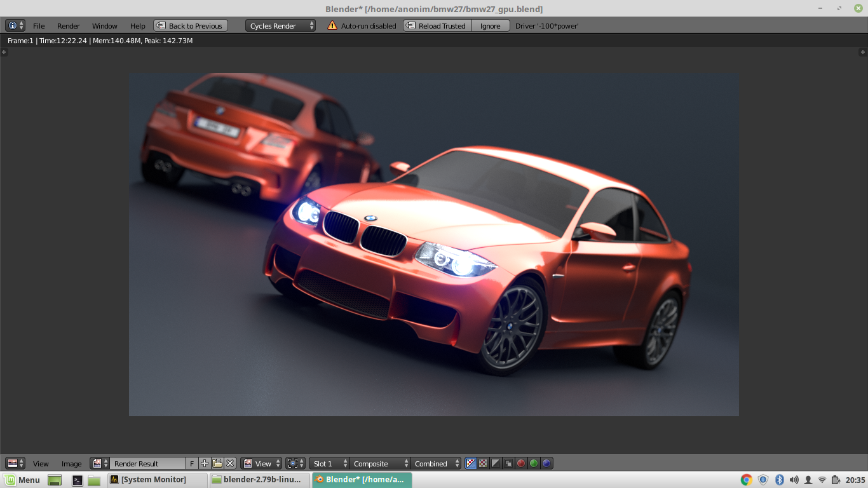Open the Image Editor type selector icon
The height and width of the screenshot is (488, 868).
coord(14,463)
